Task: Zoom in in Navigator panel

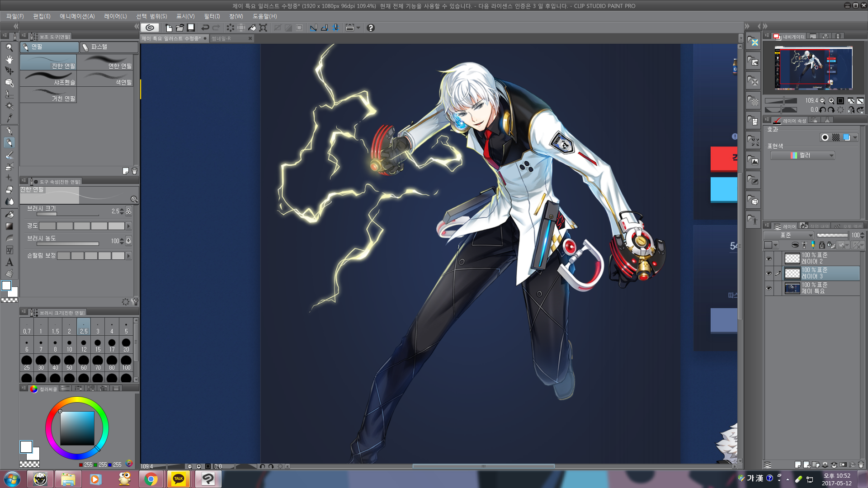Action: pos(831,101)
